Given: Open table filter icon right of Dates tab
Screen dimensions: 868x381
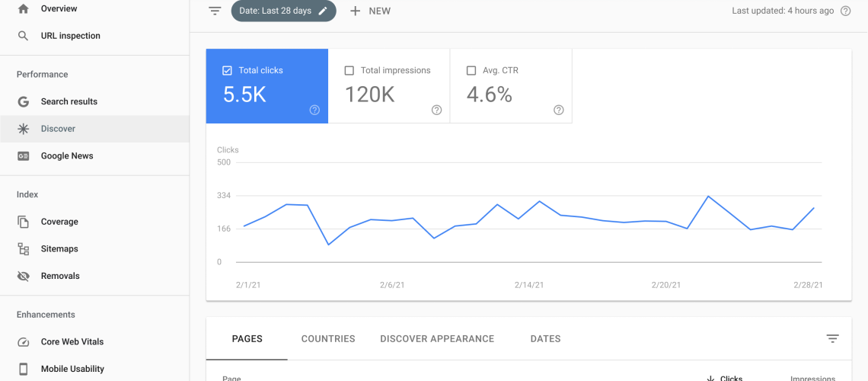Looking at the screenshot, I should click(833, 339).
